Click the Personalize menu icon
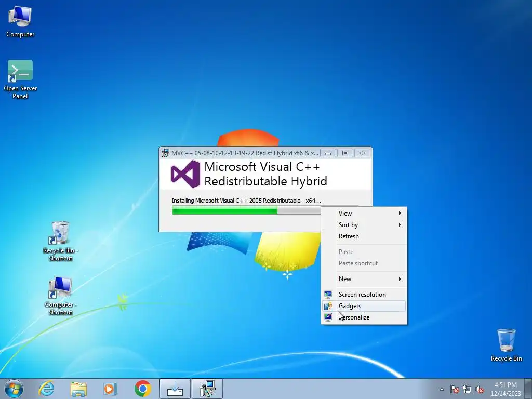The width and height of the screenshot is (532, 399). coord(328,317)
